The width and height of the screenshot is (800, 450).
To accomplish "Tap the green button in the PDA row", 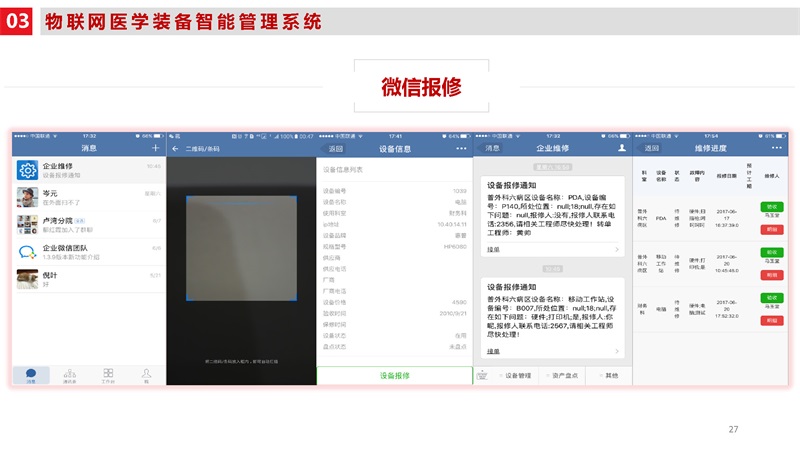I will [x=772, y=207].
